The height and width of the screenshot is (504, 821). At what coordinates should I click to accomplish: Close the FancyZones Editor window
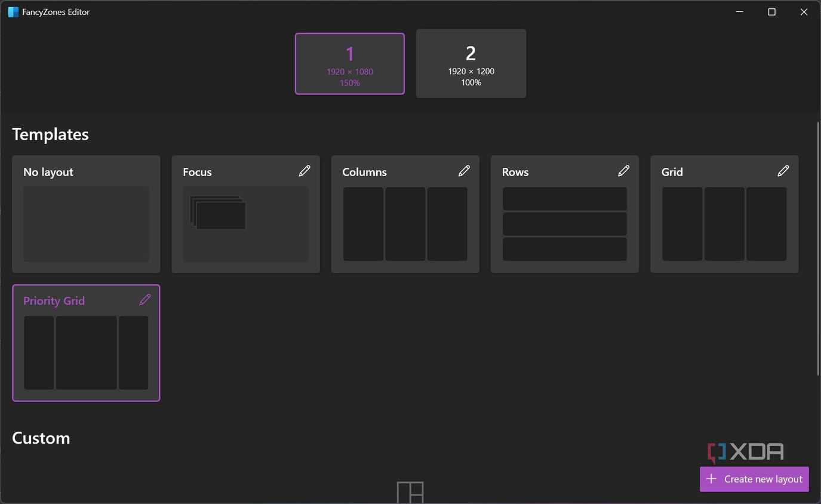pos(804,12)
